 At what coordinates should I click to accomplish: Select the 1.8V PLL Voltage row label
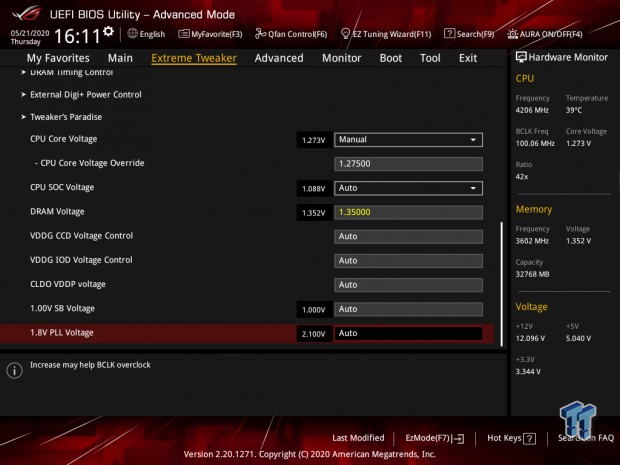[x=62, y=333]
